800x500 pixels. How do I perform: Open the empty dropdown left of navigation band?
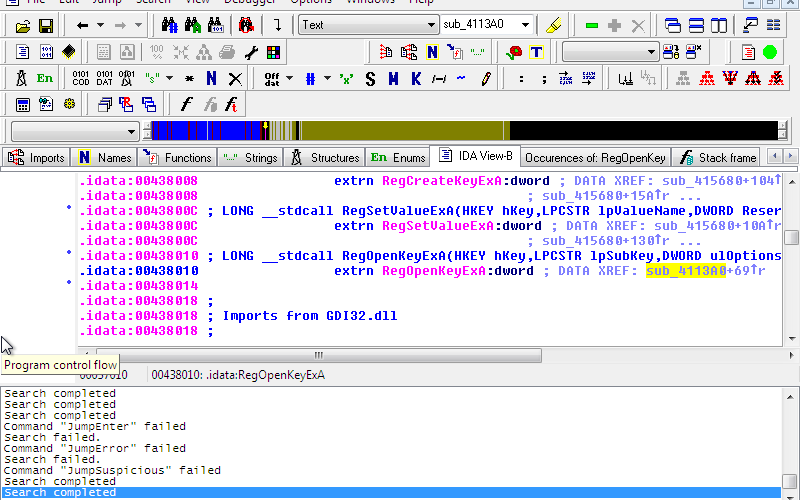[132, 131]
